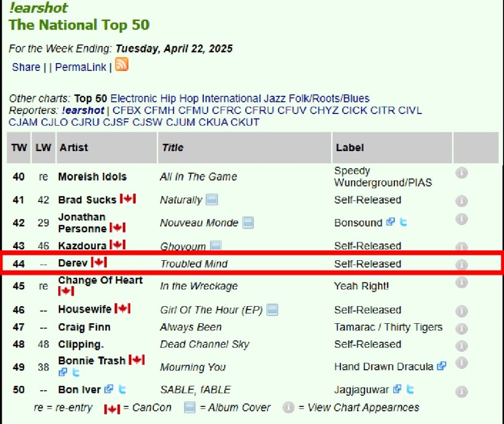Open album cover icon for Nouveau Monde
The width and height of the screenshot is (504, 424).
click(x=248, y=223)
